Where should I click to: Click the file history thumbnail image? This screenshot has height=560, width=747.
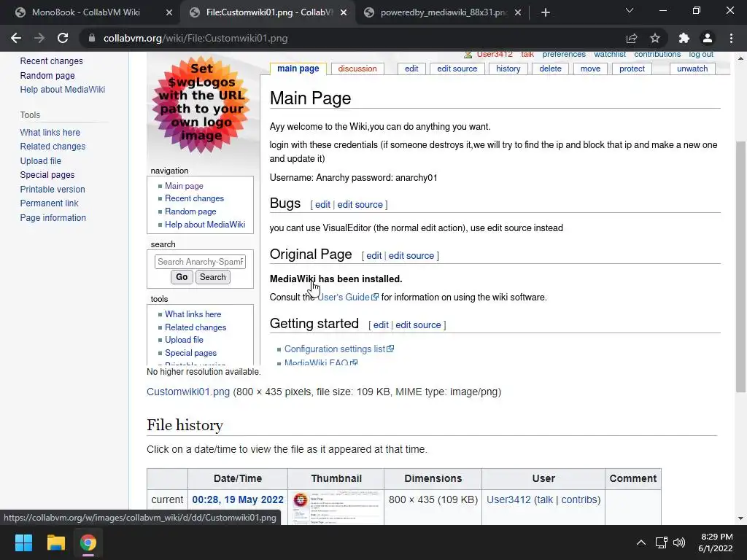[x=336, y=508]
